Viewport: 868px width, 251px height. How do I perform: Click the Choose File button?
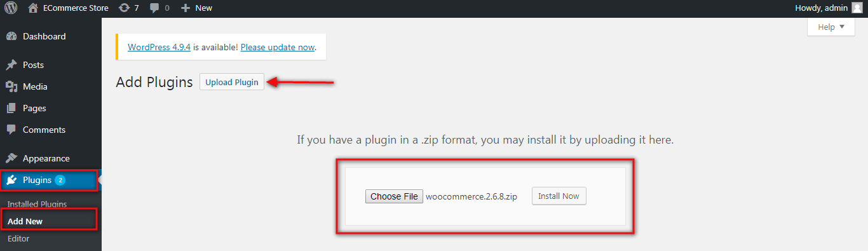tap(394, 196)
